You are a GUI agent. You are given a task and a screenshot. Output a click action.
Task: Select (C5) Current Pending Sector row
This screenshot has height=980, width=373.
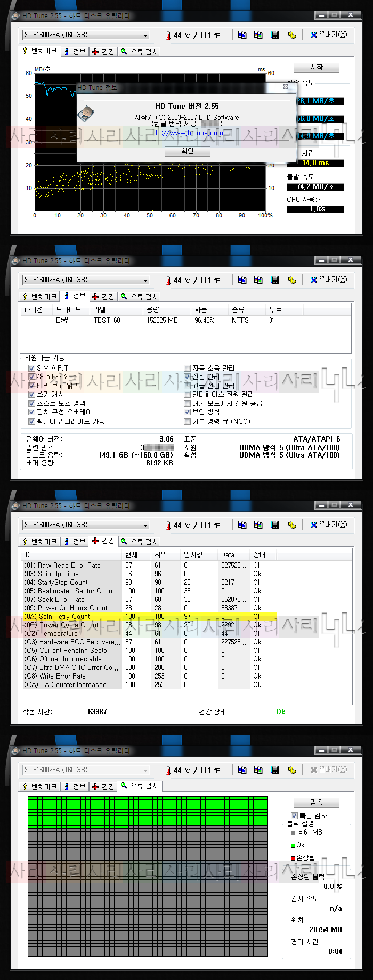[x=149, y=650]
